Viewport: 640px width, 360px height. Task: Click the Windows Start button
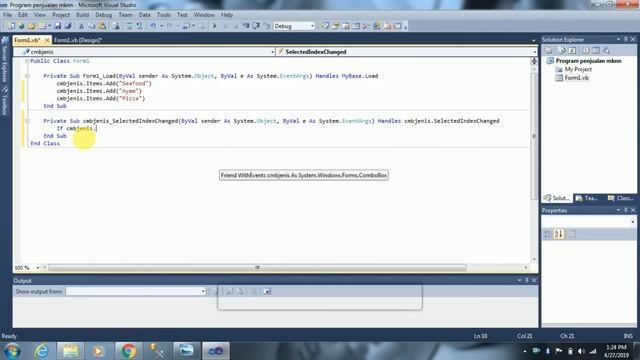coord(12,351)
